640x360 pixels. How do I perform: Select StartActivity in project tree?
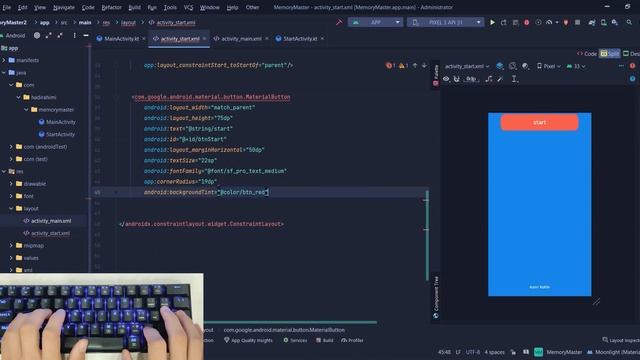pyautogui.click(x=56, y=134)
